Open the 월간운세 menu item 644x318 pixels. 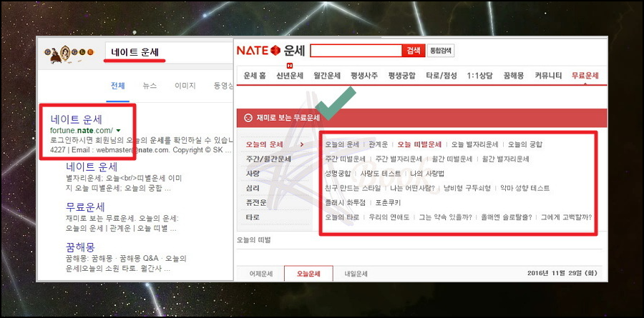pyautogui.click(x=327, y=76)
